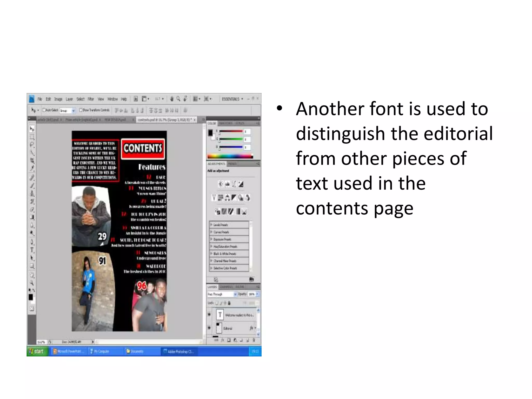Screen dimensions: 532x399
Task: Click the layer style fx button at panel bottom
Action: pyautogui.click(x=222, y=340)
